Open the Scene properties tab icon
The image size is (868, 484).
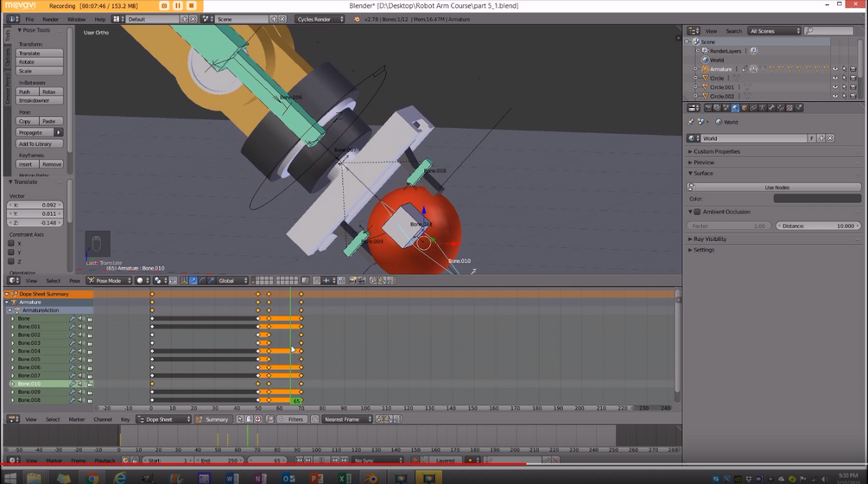(725, 108)
